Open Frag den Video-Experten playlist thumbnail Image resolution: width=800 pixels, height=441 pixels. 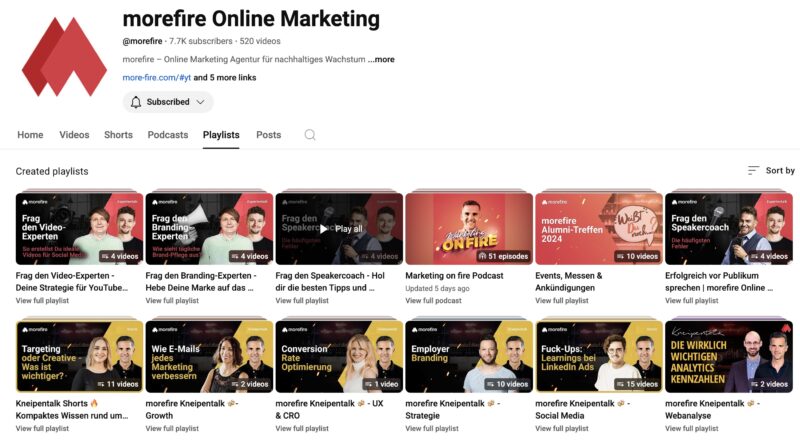pyautogui.click(x=80, y=229)
